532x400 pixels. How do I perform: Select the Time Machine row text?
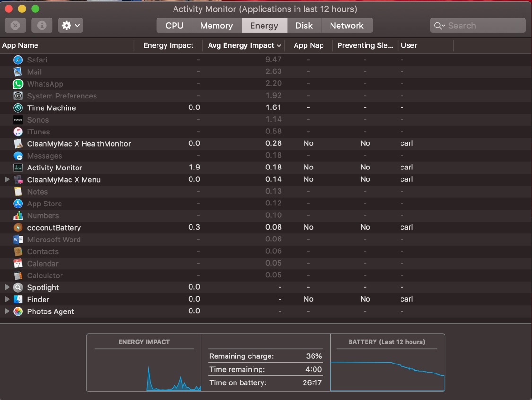point(52,108)
